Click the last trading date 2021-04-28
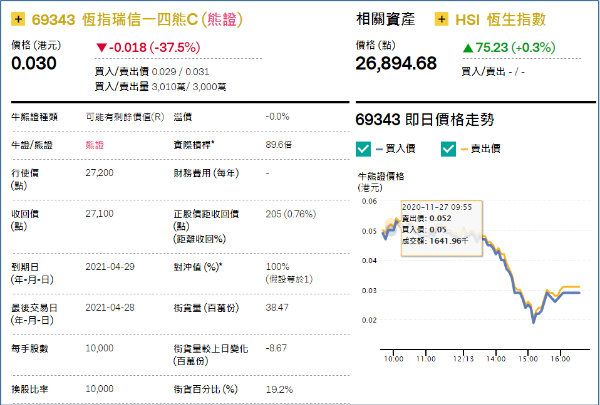Image resolution: width=600 pixels, height=405 pixels. (x=110, y=307)
